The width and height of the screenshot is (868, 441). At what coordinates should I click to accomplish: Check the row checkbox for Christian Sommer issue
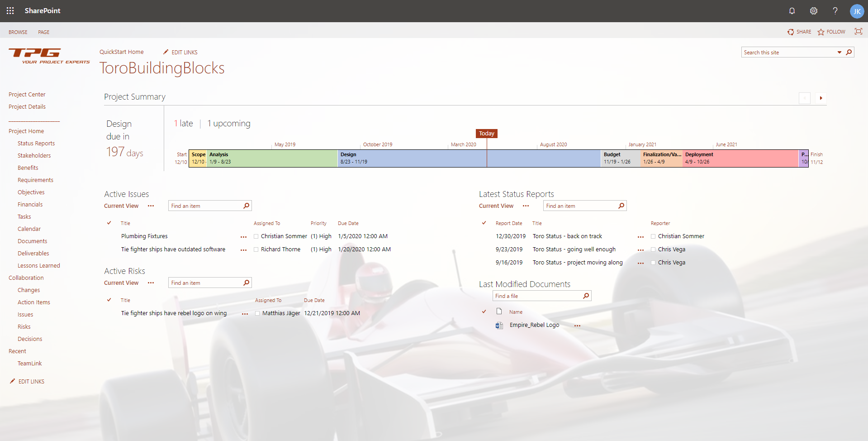(x=256, y=236)
